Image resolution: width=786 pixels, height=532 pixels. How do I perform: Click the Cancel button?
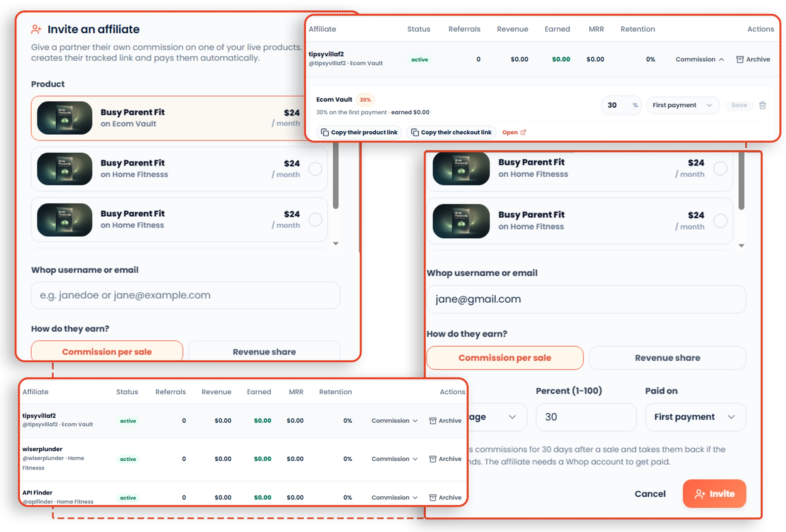(650, 494)
